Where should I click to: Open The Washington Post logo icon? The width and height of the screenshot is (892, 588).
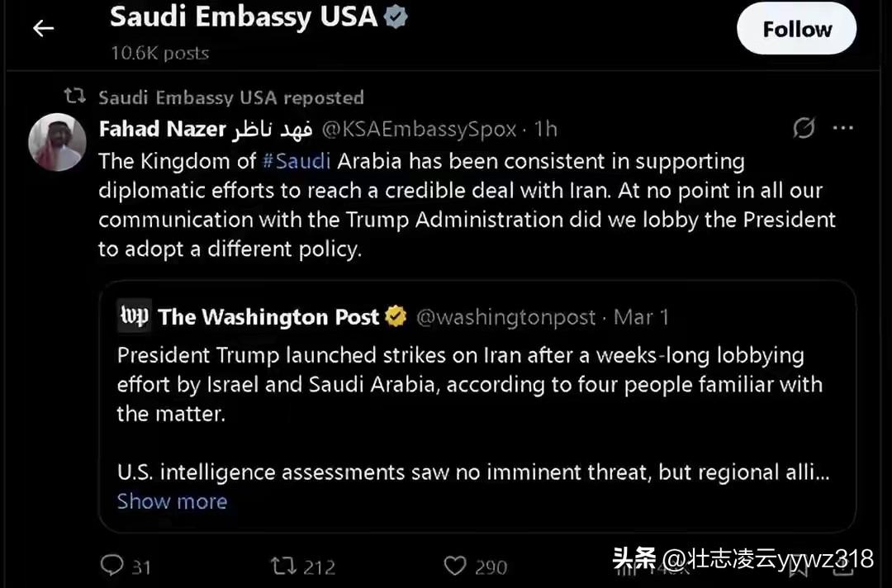pyautogui.click(x=134, y=317)
